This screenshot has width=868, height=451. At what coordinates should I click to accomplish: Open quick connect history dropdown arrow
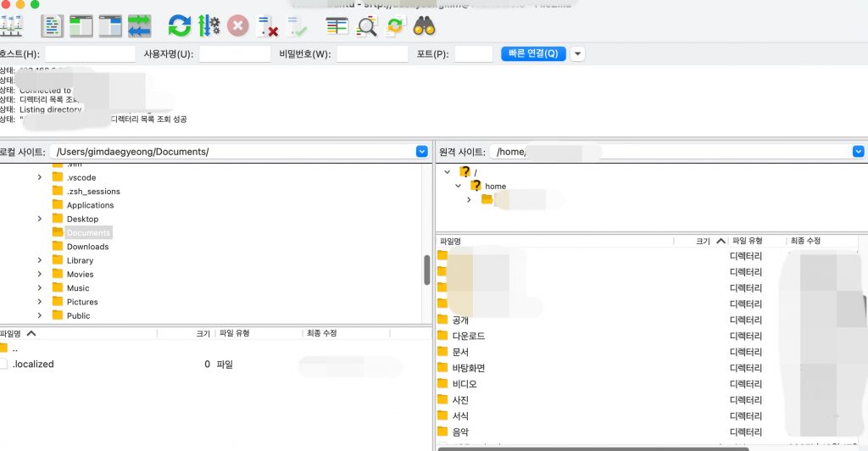point(577,53)
